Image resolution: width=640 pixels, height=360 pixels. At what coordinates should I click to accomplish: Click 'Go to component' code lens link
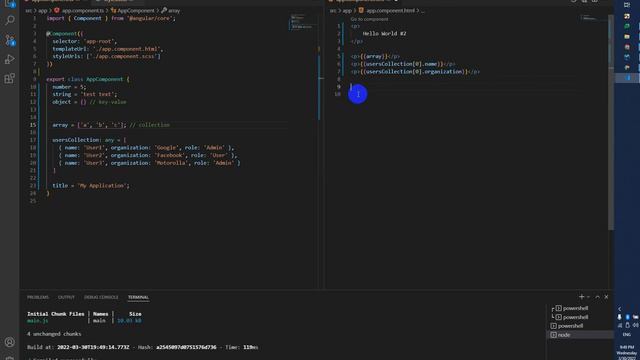[369, 19]
